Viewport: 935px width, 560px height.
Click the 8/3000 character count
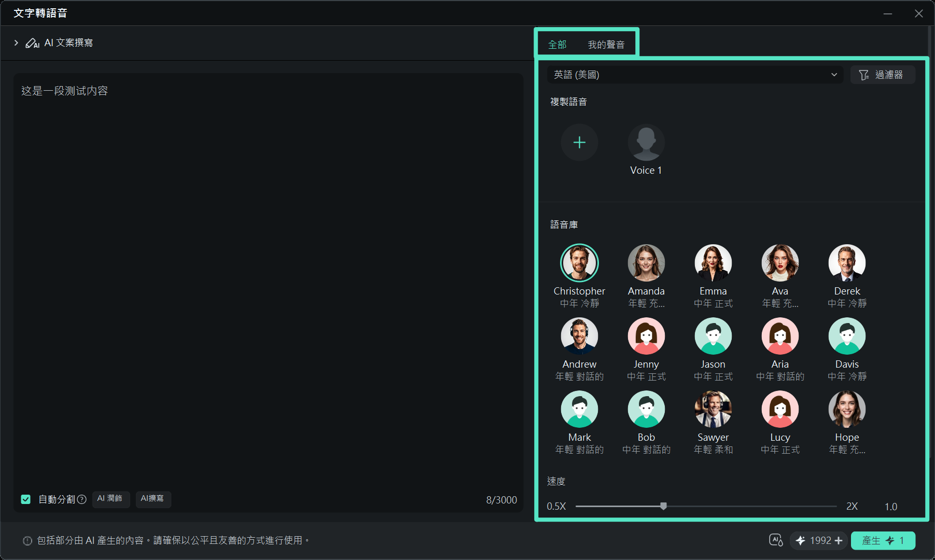pyautogui.click(x=501, y=500)
